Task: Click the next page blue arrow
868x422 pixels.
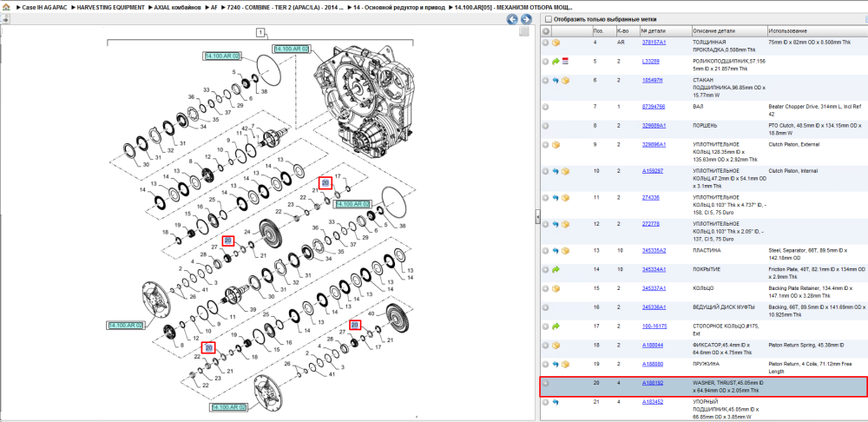Action: coord(526,20)
